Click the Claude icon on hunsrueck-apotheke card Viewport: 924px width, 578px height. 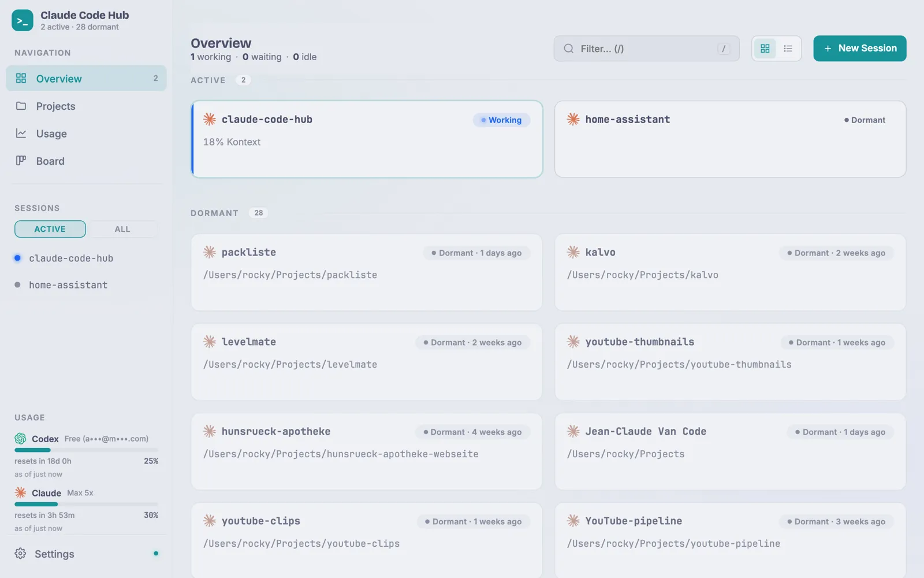(210, 431)
